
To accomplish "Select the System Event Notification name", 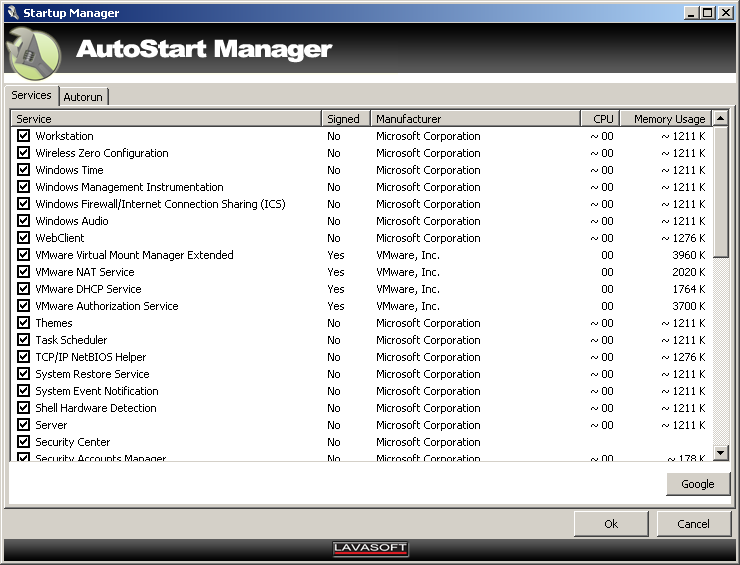I will coord(97,391).
